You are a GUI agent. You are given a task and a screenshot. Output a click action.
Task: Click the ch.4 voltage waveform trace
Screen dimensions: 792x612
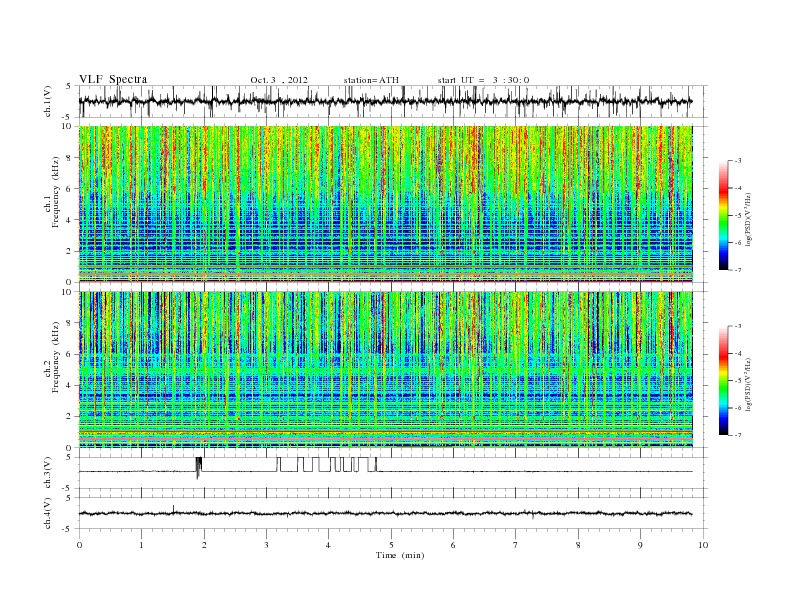[385, 514]
